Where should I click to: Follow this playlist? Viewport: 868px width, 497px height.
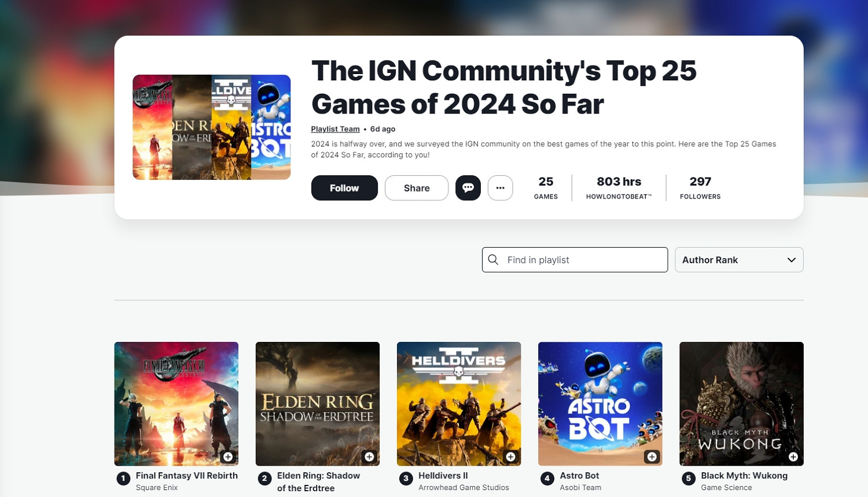344,188
